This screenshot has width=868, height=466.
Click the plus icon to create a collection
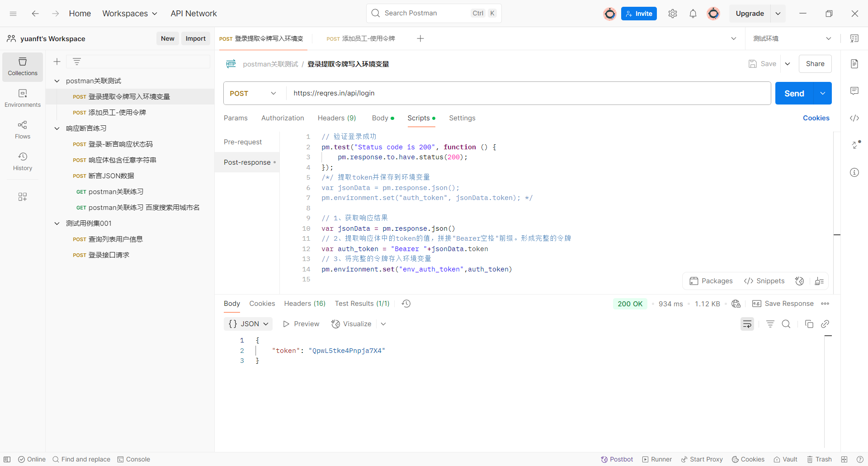[x=57, y=62]
